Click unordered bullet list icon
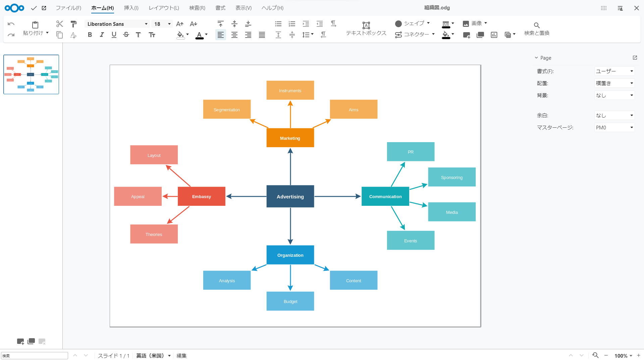Image resolution: width=644 pixels, height=362 pixels. point(278,24)
